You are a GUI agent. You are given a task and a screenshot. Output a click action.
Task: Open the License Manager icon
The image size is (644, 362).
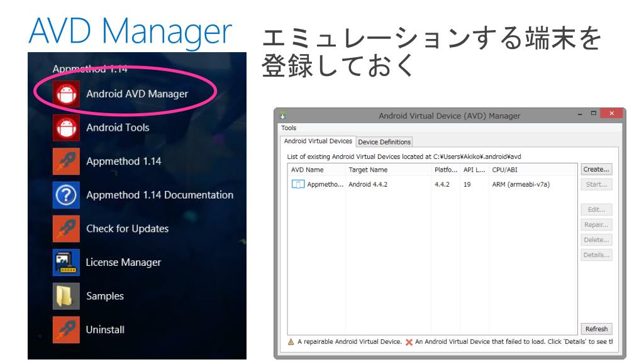click(x=66, y=262)
